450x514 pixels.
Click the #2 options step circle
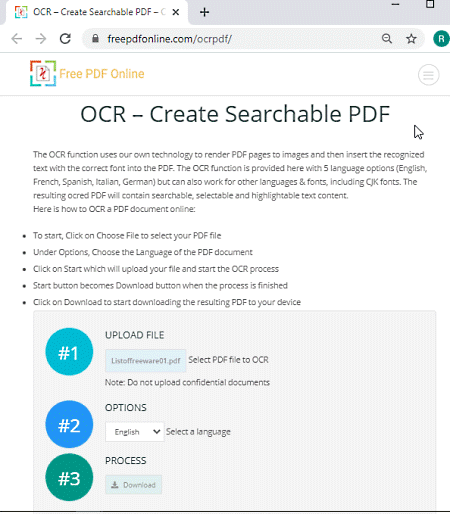click(x=69, y=424)
